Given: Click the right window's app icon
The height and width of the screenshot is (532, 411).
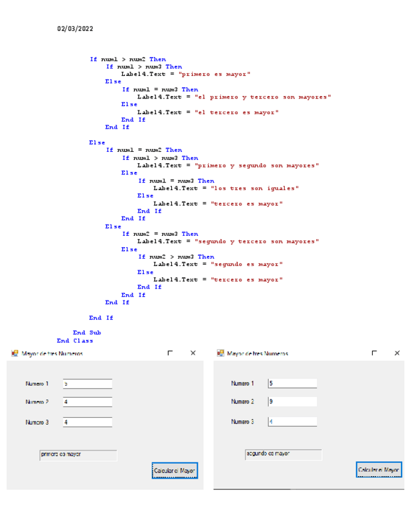Looking at the screenshot, I should (x=220, y=354).
